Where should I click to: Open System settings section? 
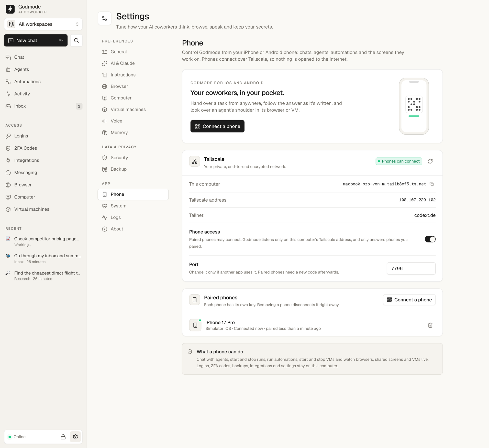pyautogui.click(x=133, y=206)
